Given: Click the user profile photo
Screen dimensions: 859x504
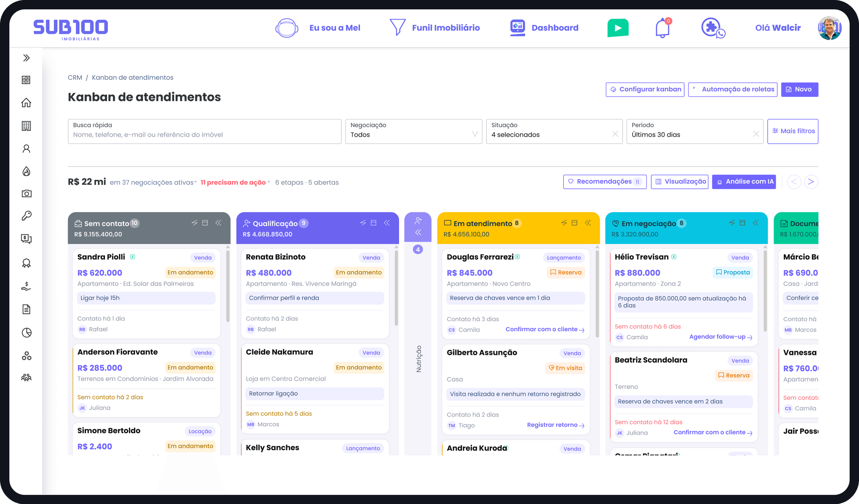Looking at the screenshot, I should pos(829,28).
